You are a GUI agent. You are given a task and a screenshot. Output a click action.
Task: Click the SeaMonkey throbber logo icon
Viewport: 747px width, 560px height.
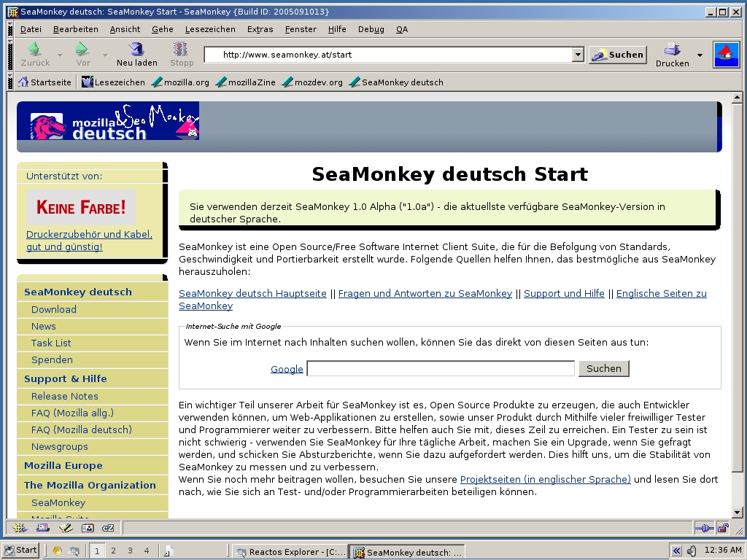click(726, 55)
